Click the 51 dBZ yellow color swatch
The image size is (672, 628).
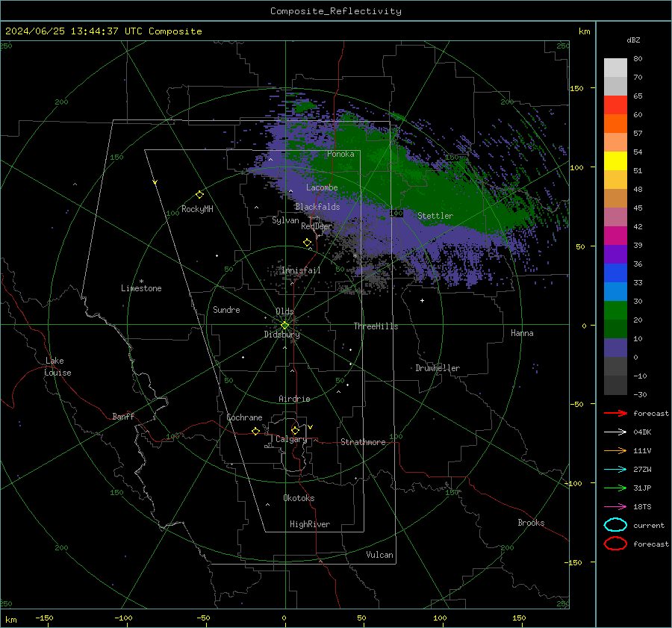[x=615, y=161]
